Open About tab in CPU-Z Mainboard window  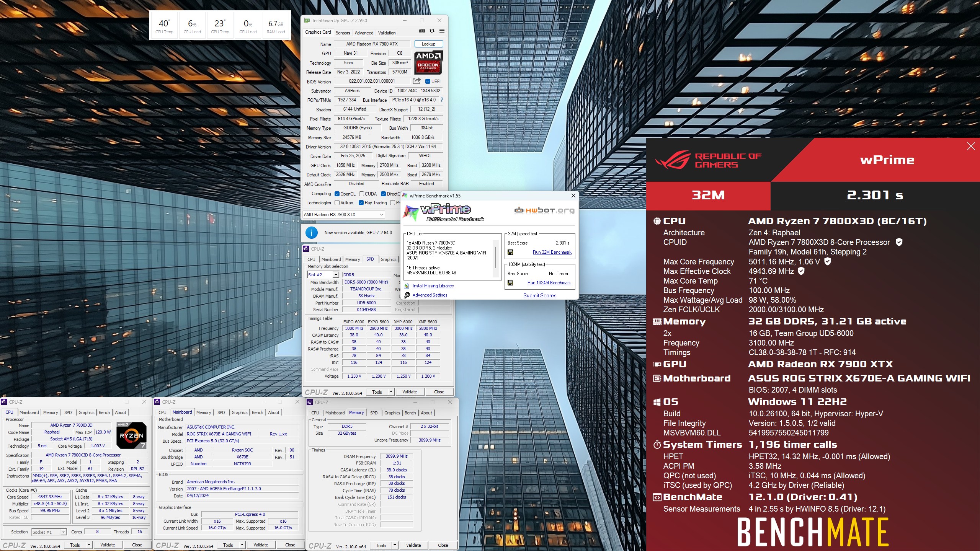[x=274, y=412]
